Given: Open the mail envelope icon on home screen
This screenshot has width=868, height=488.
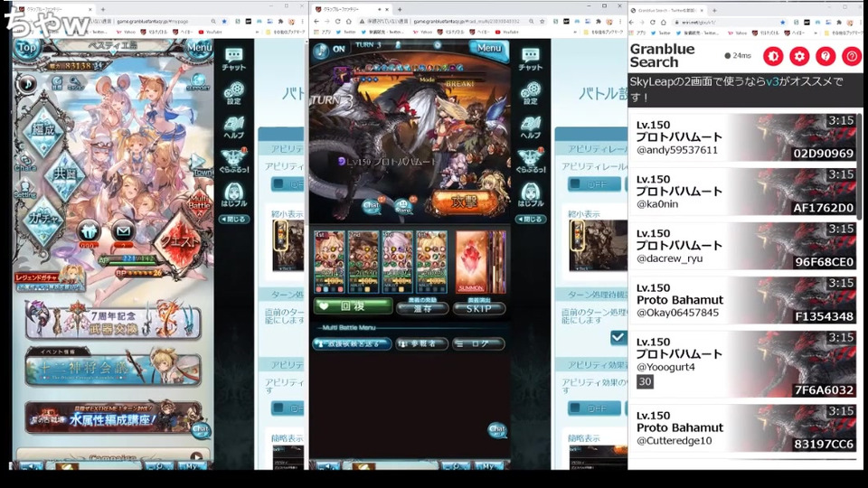Looking at the screenshot, I should point(123,232).
